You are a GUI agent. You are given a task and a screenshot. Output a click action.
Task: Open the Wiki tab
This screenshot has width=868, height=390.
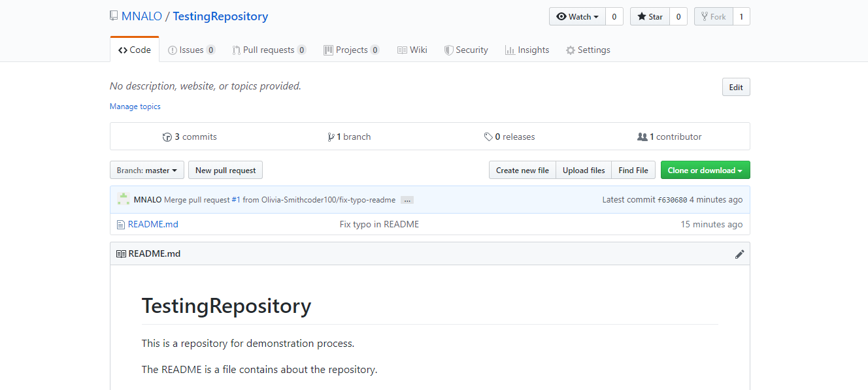(x=412, y=50)
